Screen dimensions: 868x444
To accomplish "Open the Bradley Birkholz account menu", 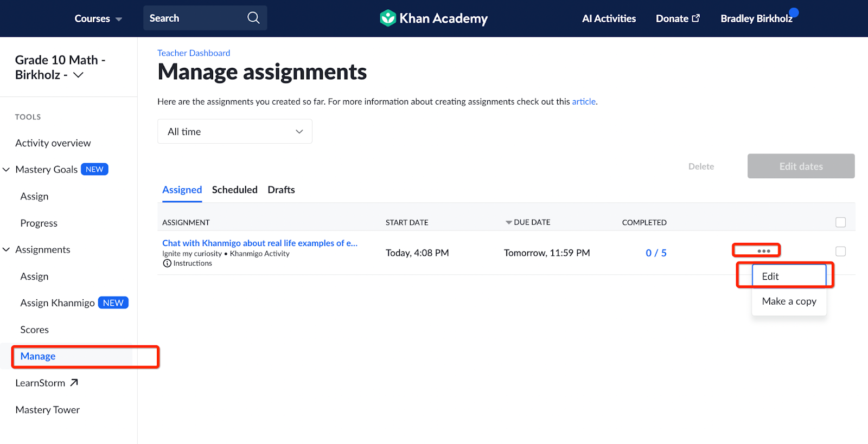I will [x=756, y=18].
